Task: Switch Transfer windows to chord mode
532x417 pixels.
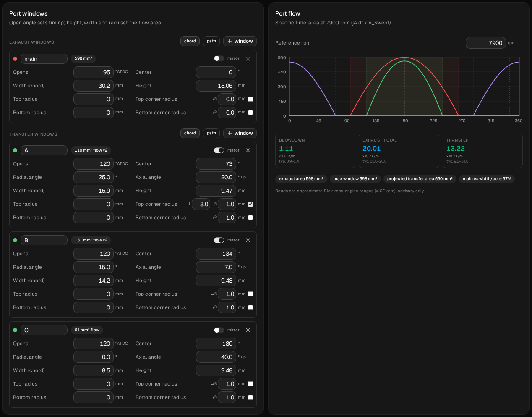Action: [x=190, y=133]
